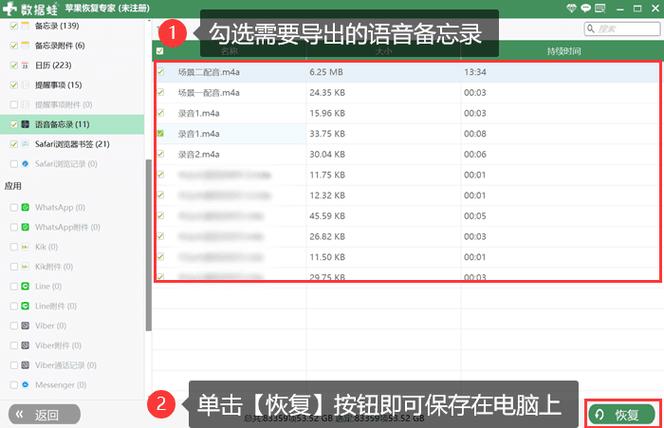Click the 30.04 KB size cell

point(327,154)
